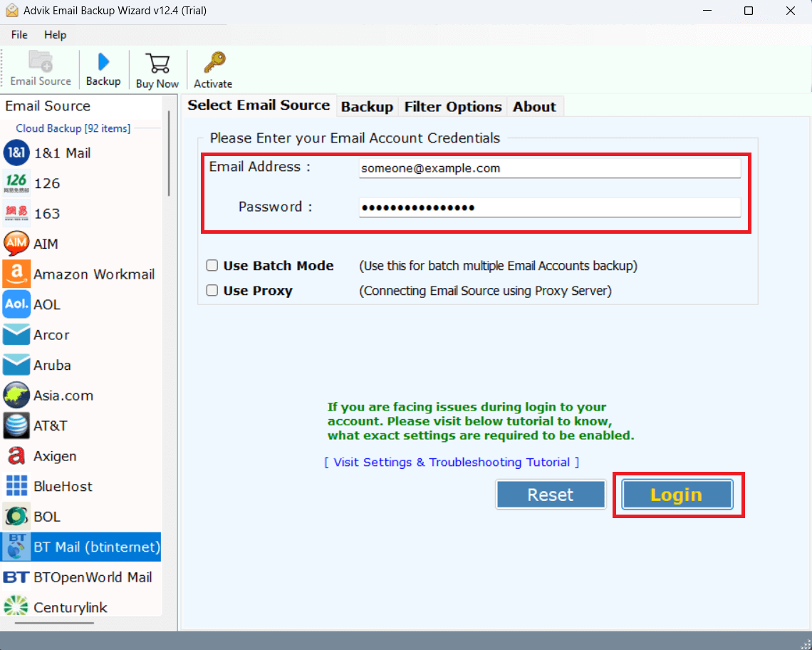Click the Password input field
812x650 pixels.
click(x=549, y=207)
